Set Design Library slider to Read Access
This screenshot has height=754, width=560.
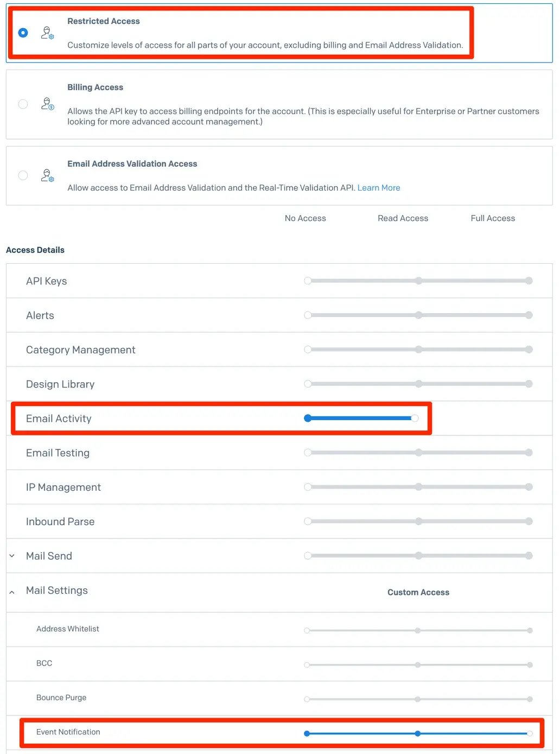418,384
